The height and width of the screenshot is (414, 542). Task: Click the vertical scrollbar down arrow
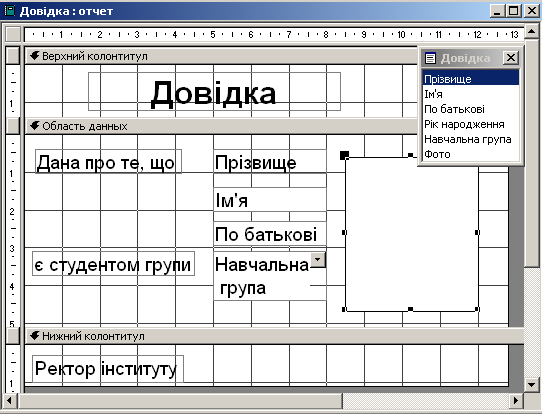click(x=531, y=384)
